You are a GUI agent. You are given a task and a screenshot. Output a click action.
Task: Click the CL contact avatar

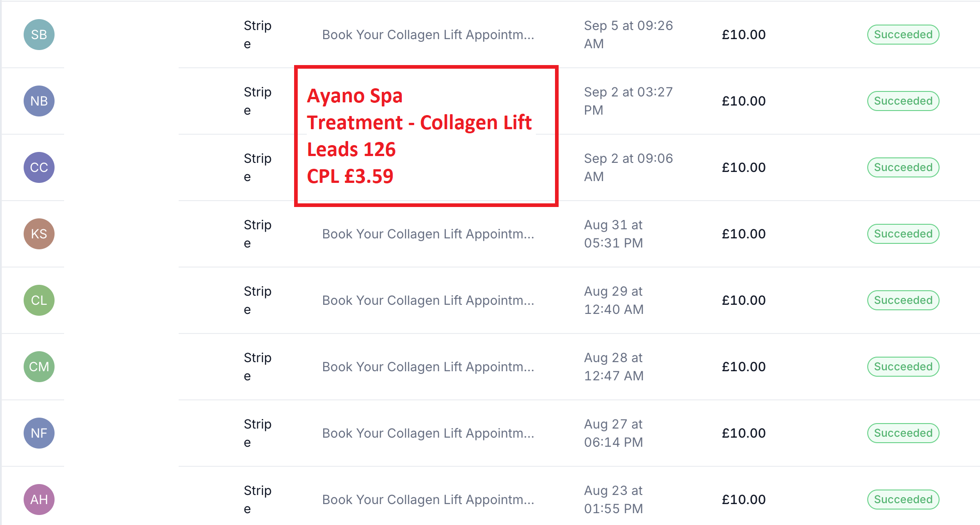pos(39,300)
